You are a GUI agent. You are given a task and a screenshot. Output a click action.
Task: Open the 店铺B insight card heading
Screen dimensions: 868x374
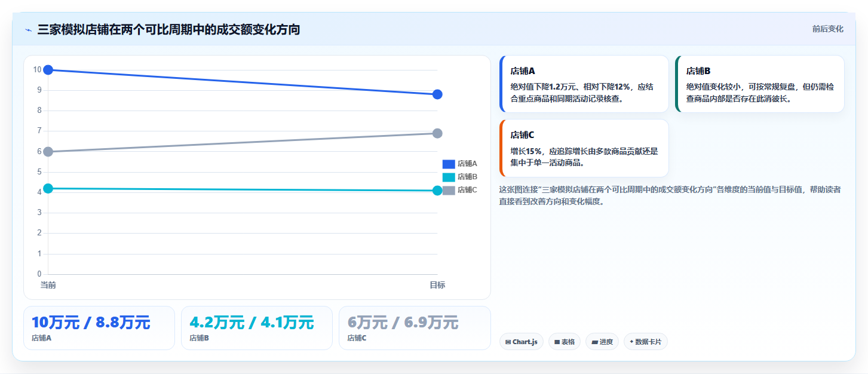click(698, 71)
